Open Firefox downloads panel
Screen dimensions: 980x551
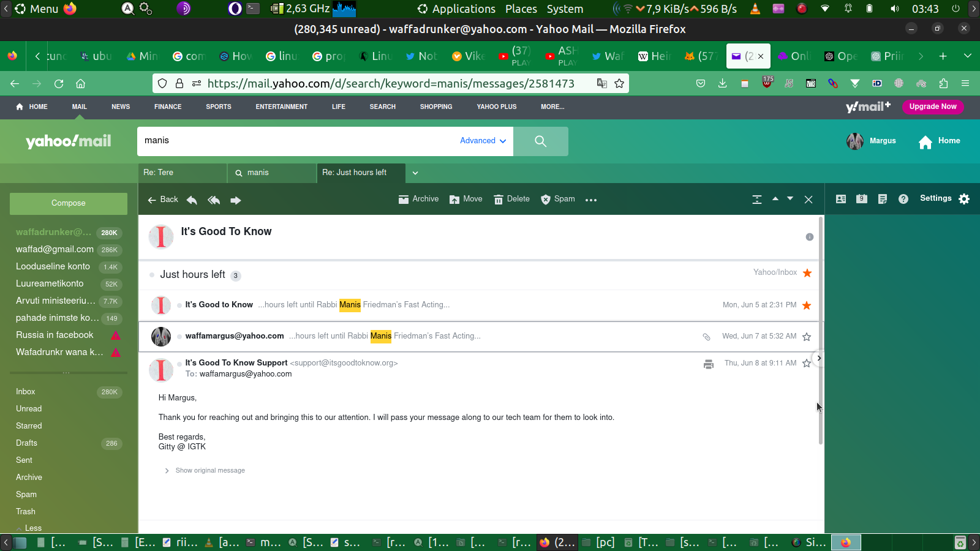coord(723,84)
